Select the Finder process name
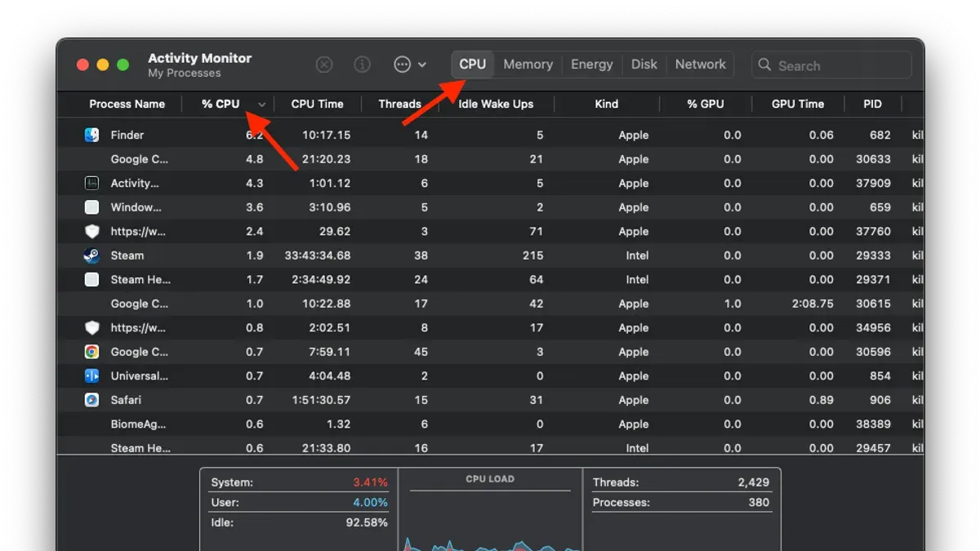This screenshot has height=551, width=980. (127, 135)
